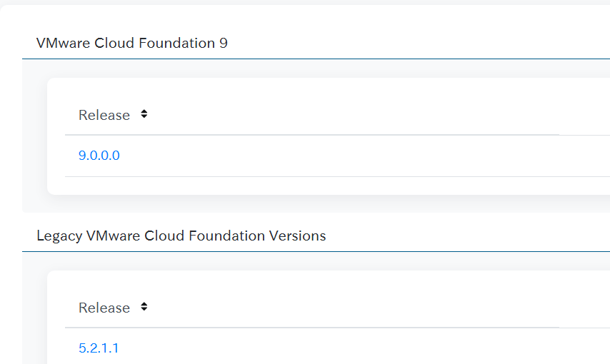Click the sort arrows in Legacy versions table
This screenshot has width=610, height=364.
[x=144, y=307]
